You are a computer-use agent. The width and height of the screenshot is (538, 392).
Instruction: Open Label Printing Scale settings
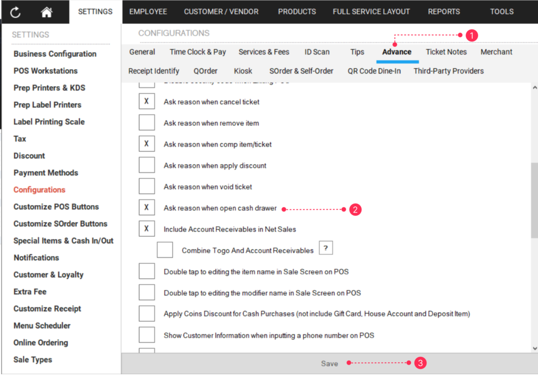(x=49, y=122)
